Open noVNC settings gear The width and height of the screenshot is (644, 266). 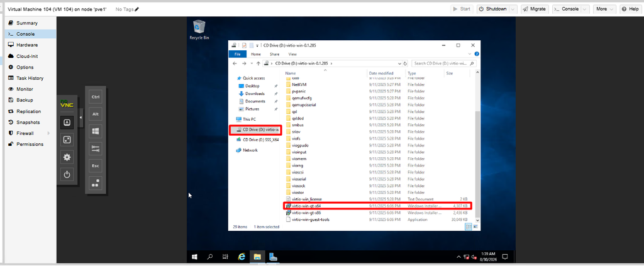click(67, 157)
